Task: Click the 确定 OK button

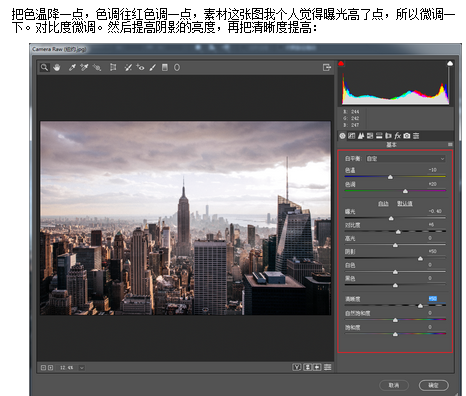Action: point(433,385)
